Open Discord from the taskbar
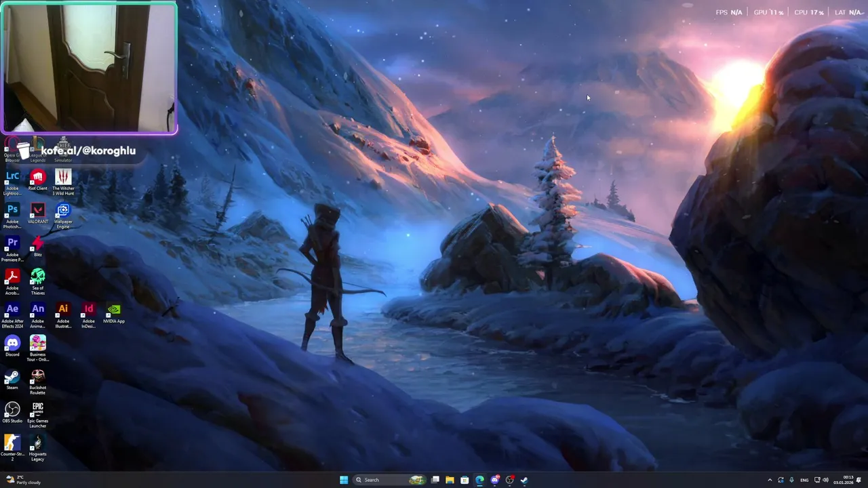 tap(494, 480)
